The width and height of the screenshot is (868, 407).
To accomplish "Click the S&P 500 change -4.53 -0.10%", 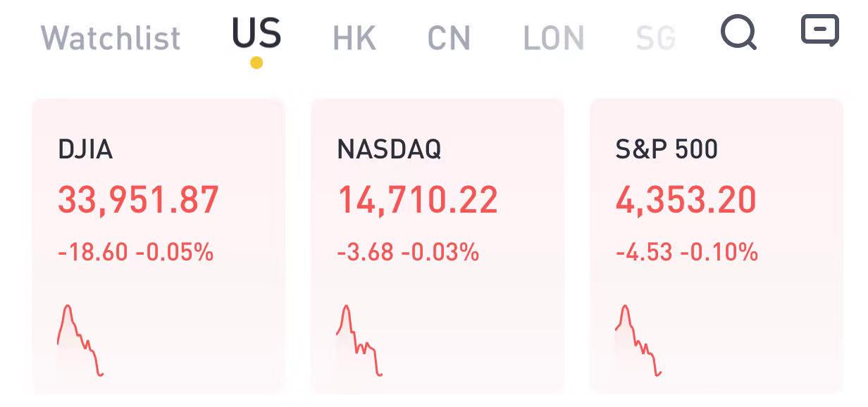I will coord(687,252).
